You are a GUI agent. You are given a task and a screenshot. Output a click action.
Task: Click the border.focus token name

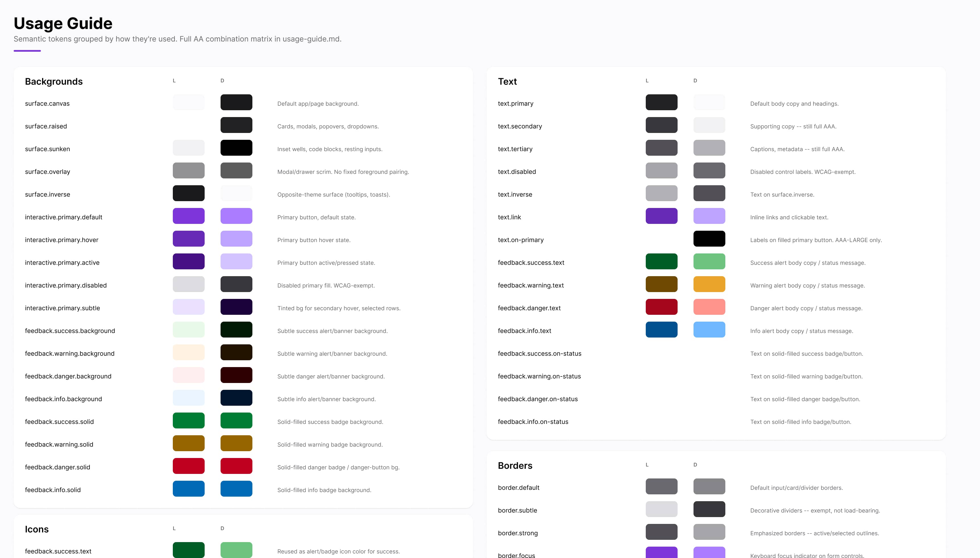pos(516,555)
